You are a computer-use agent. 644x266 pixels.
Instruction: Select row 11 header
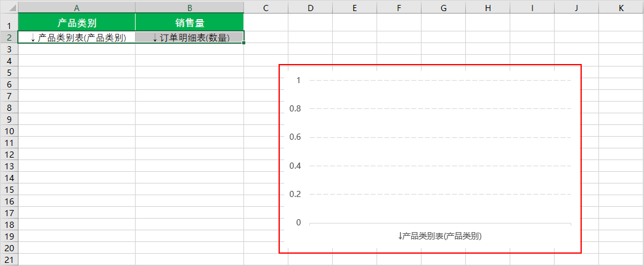point(9,143)
